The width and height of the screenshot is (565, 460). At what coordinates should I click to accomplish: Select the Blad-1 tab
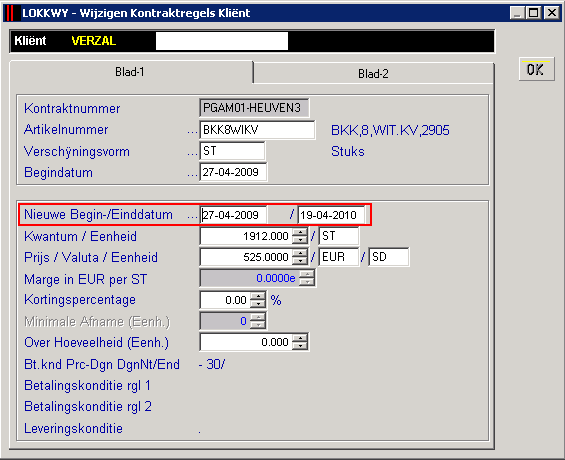[130, 72]
